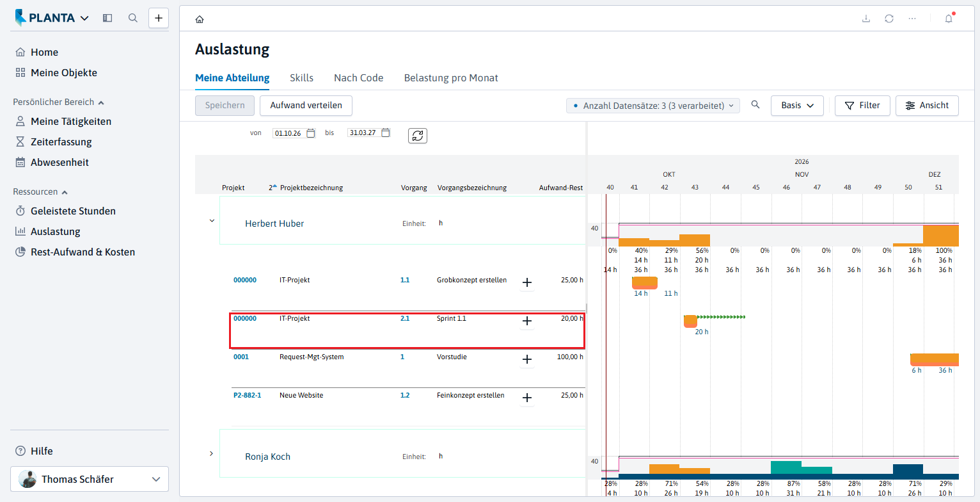The image size is (980, 502).
Task: Click the refresh icon in top bar
Action: (889, 19)
